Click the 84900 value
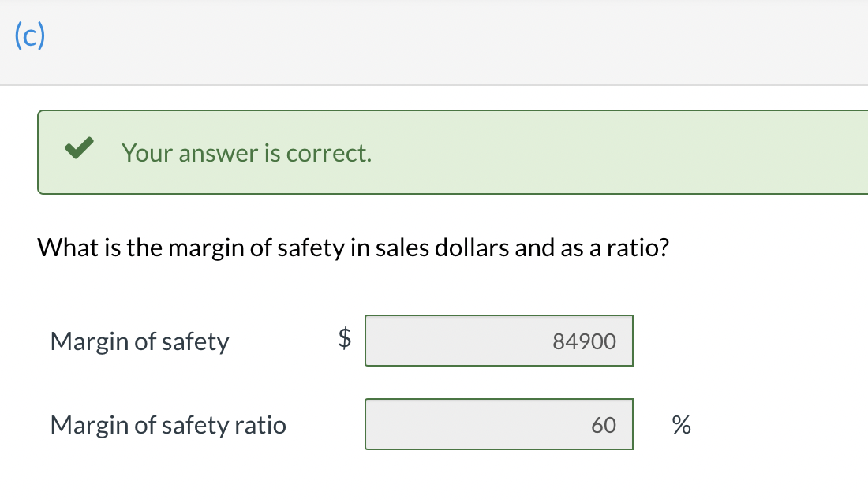The height and width of the screenshot is (503, 868). 584,341
